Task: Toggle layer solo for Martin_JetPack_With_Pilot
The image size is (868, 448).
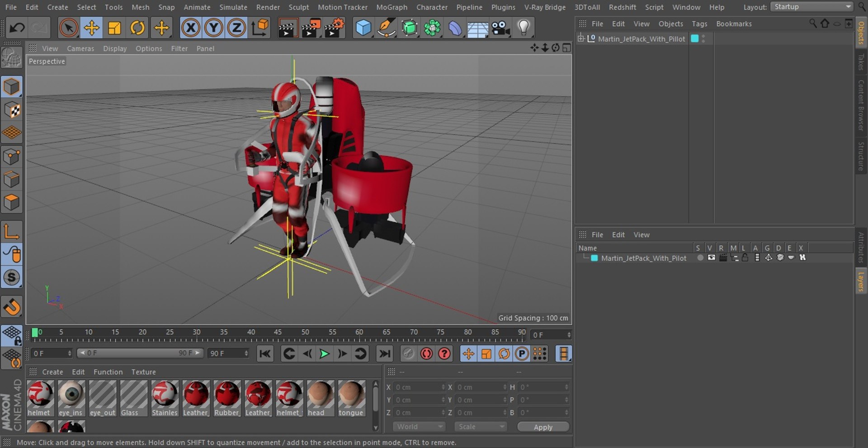Action: tap(700, 258)
